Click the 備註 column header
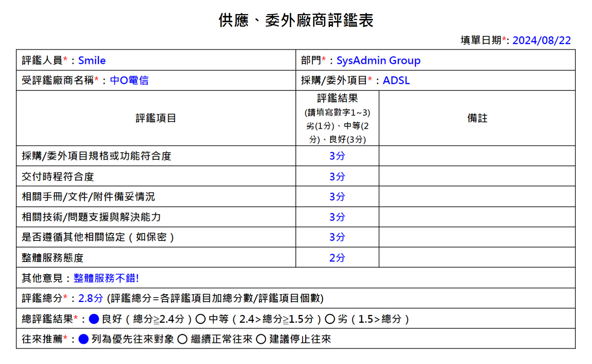 (x=477, y=118)
